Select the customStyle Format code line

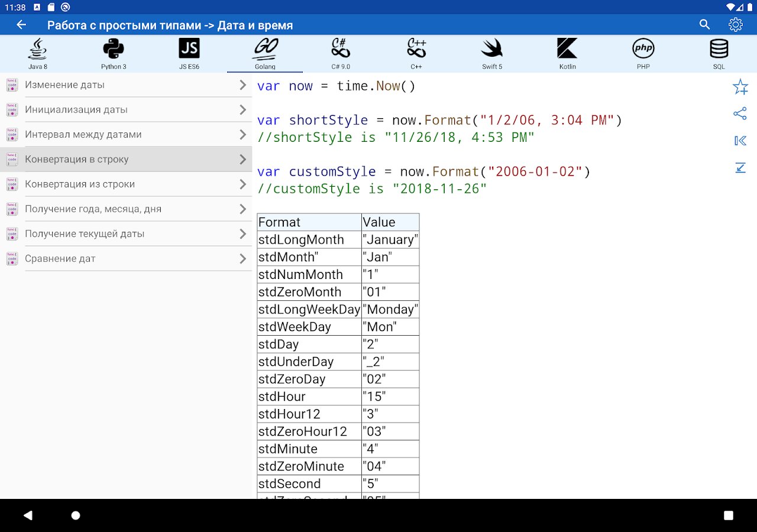424,172
